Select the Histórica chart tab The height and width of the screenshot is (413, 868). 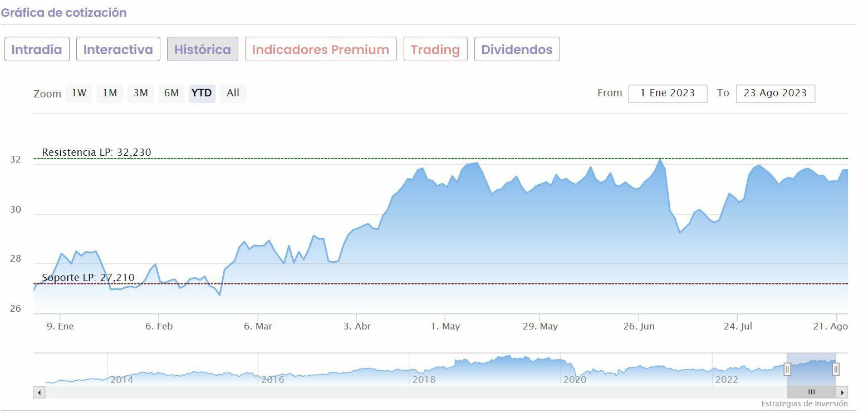click(x=203, y=49)
